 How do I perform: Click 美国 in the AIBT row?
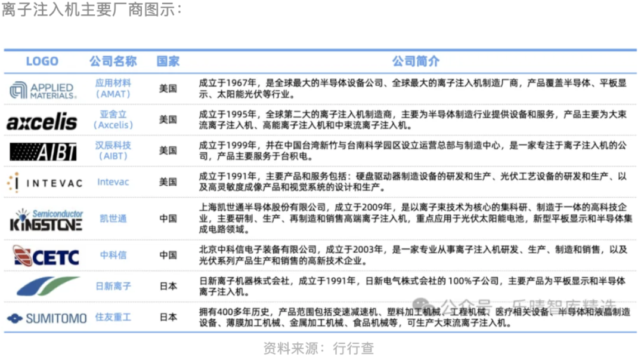coord(168,150)
